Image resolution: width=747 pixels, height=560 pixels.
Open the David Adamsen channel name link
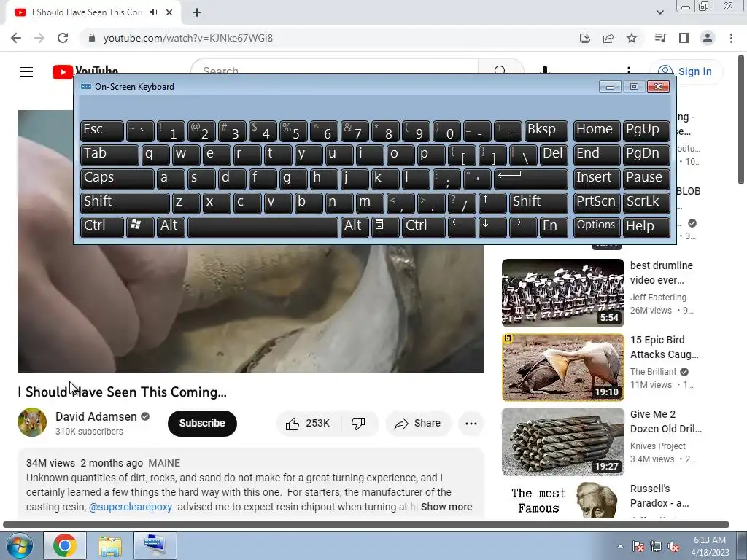(x=96, y=416)
